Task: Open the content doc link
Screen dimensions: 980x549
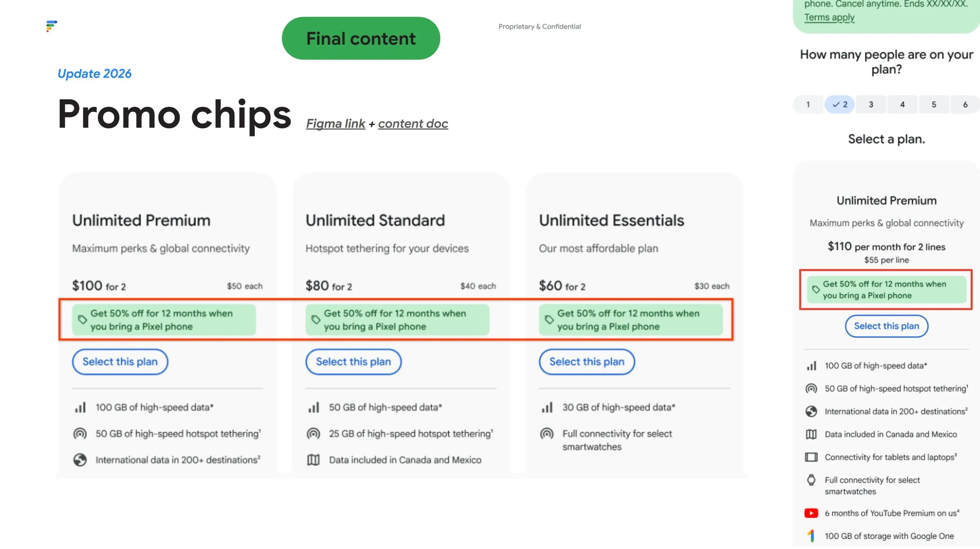Action: tap(413, 123)
